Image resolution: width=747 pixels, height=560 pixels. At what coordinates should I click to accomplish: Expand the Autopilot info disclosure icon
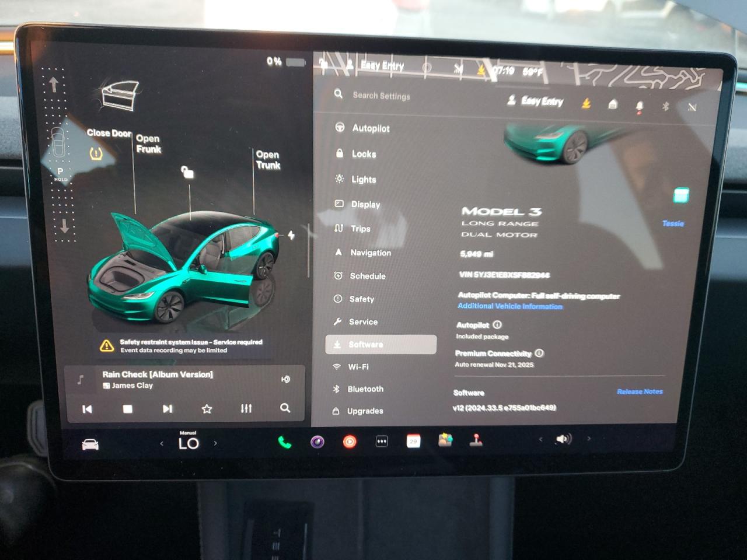[497, 325]
